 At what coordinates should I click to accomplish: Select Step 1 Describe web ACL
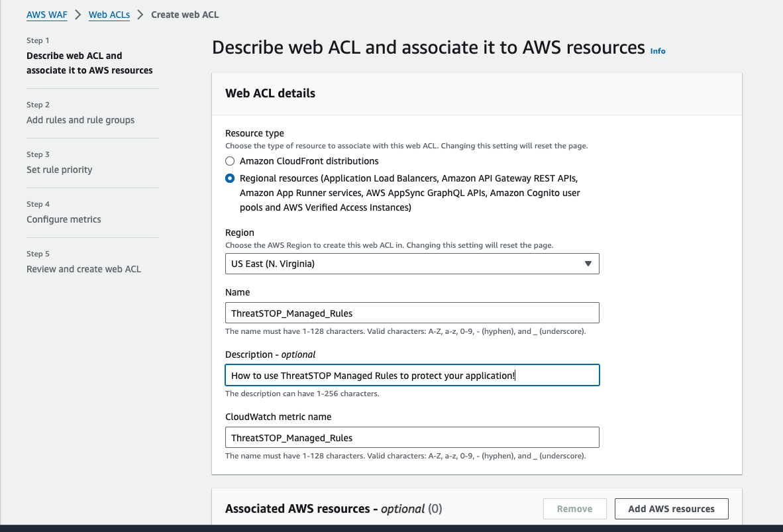click(x=89, y=63)
